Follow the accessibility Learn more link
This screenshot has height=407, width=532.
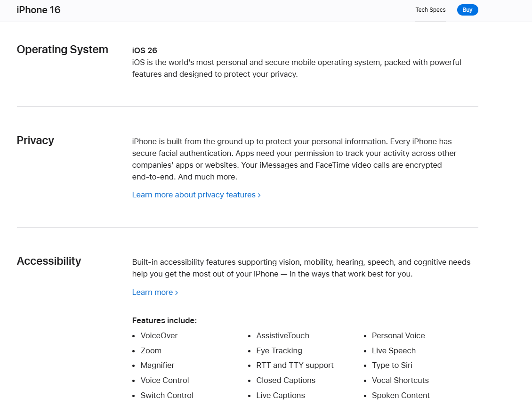pyautogui.click(x=152, y=293)
